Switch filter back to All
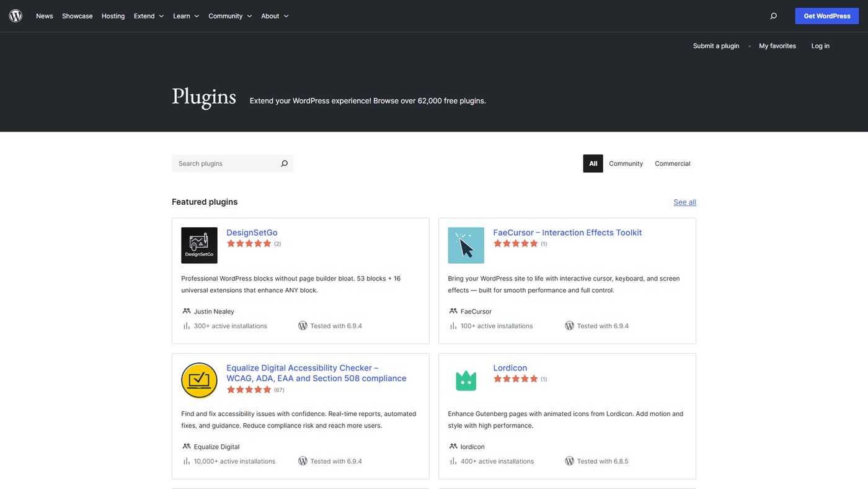 593,163
